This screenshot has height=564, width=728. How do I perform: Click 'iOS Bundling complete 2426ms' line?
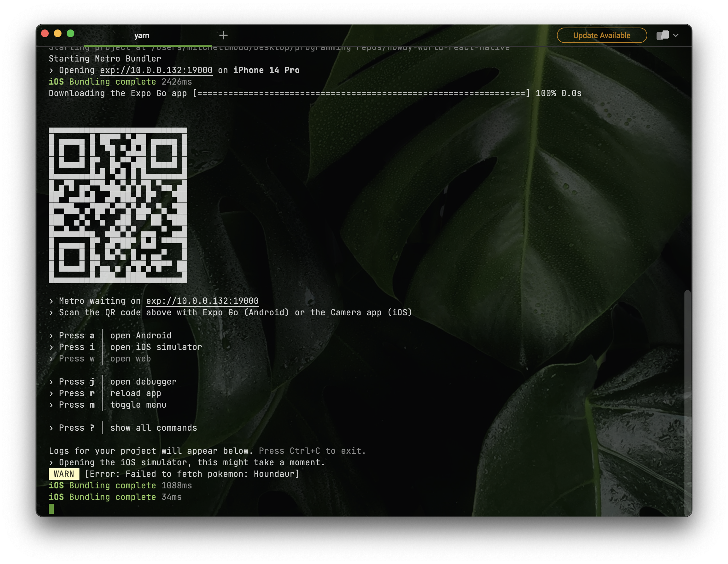coord(120,82)
